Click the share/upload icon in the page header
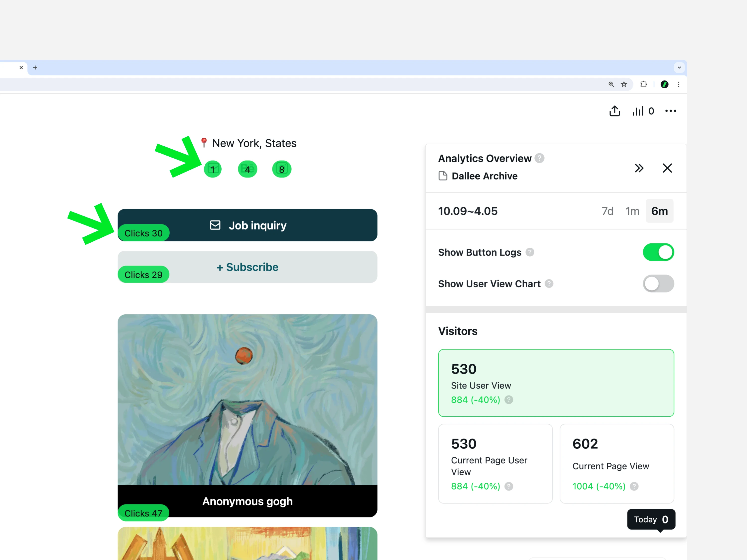Viewport: 747px width, 560px height. 614,111
